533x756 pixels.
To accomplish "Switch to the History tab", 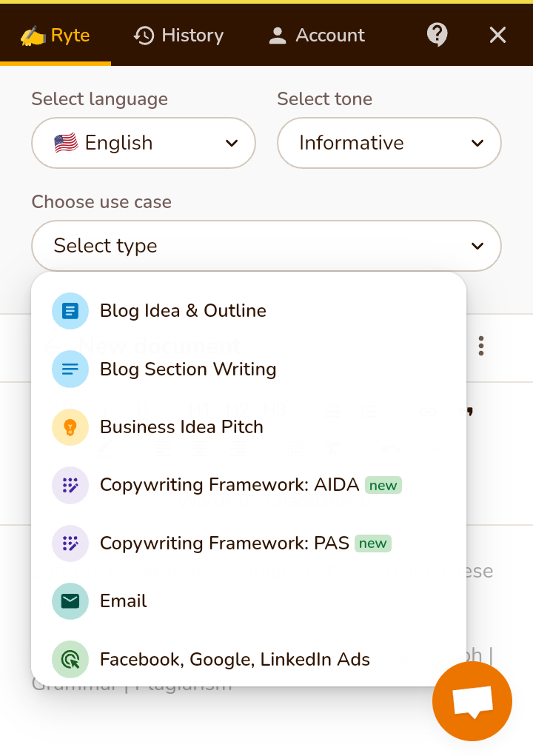I will click(178, 35).
